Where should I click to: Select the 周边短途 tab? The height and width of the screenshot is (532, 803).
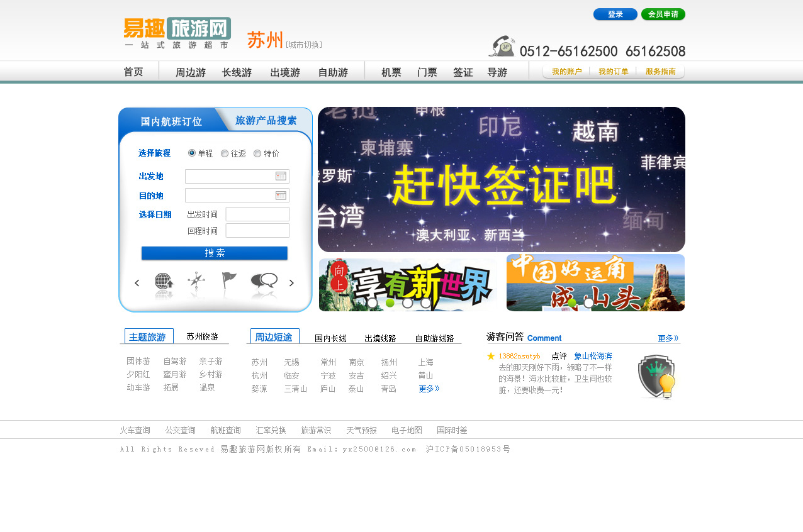(x=274, y=336)
